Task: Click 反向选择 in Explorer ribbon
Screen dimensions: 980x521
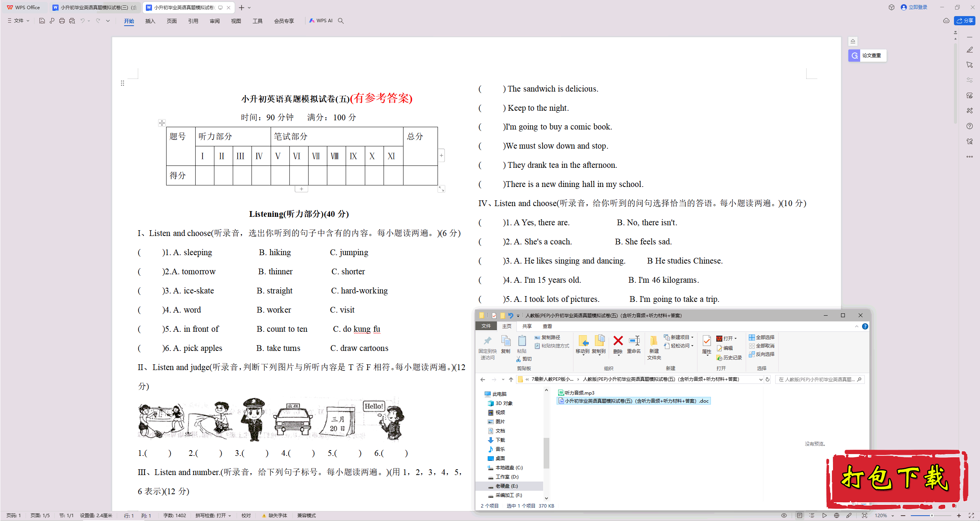Action: click(762, 354)
